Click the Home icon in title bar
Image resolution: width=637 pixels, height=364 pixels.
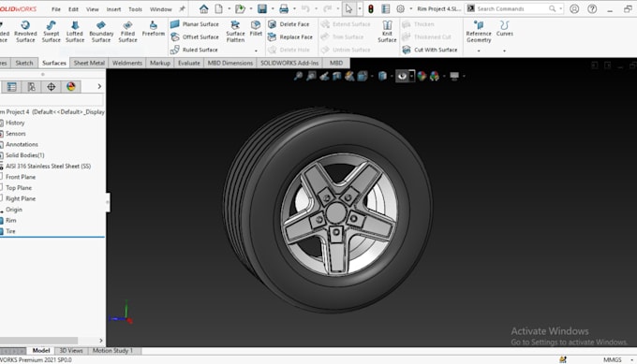coord(203,8)
